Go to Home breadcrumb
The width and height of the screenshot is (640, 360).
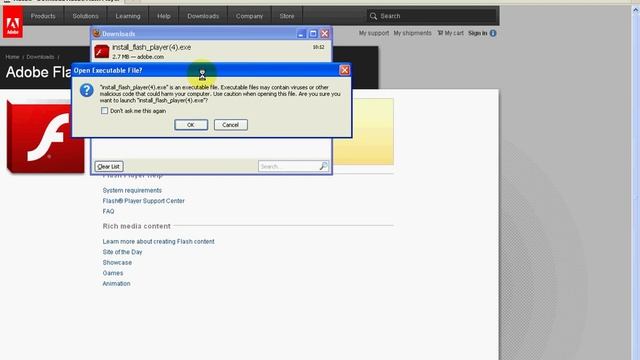pyautogui.click(x=12, y=57)
